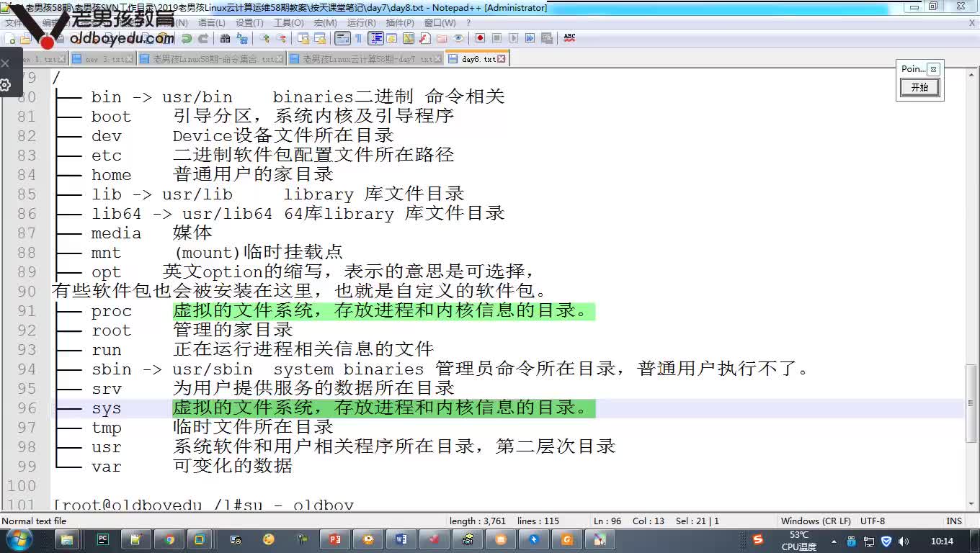
Task: Open the ? help menu
Action: 468,23
